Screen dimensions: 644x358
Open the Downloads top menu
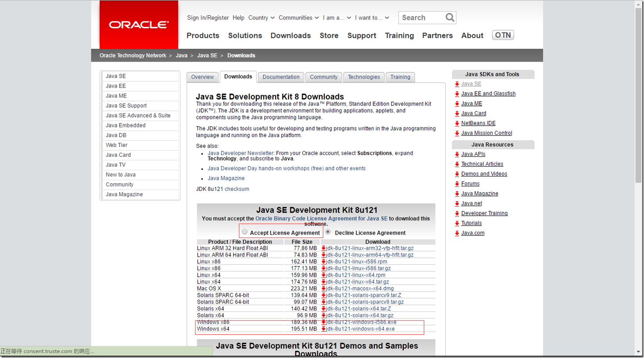point(290,35)
